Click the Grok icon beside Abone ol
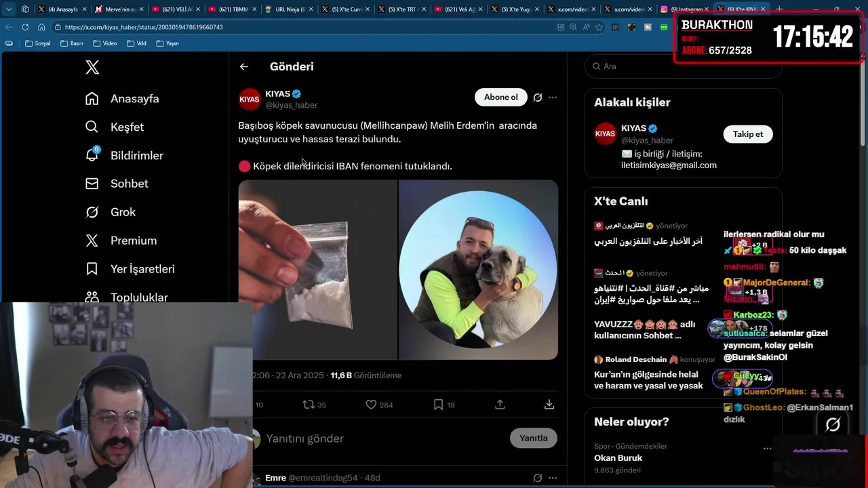868x488 pixels. [538, 98]
